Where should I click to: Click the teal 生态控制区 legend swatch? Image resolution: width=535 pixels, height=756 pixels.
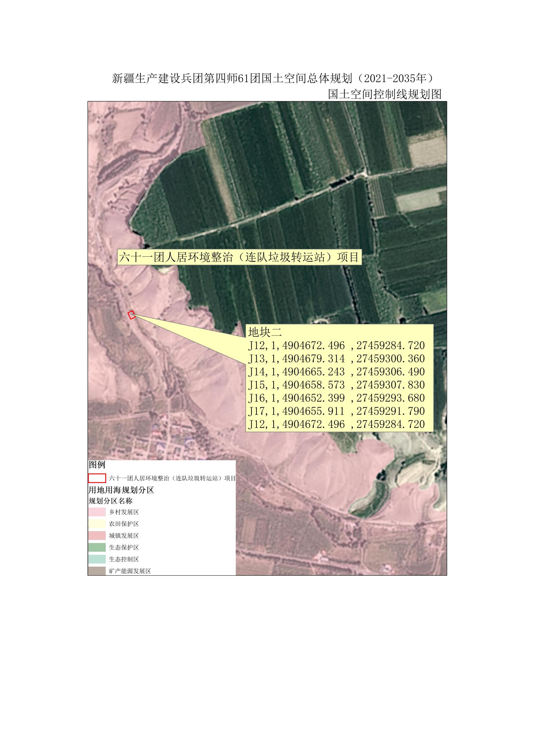click(97, 559)
